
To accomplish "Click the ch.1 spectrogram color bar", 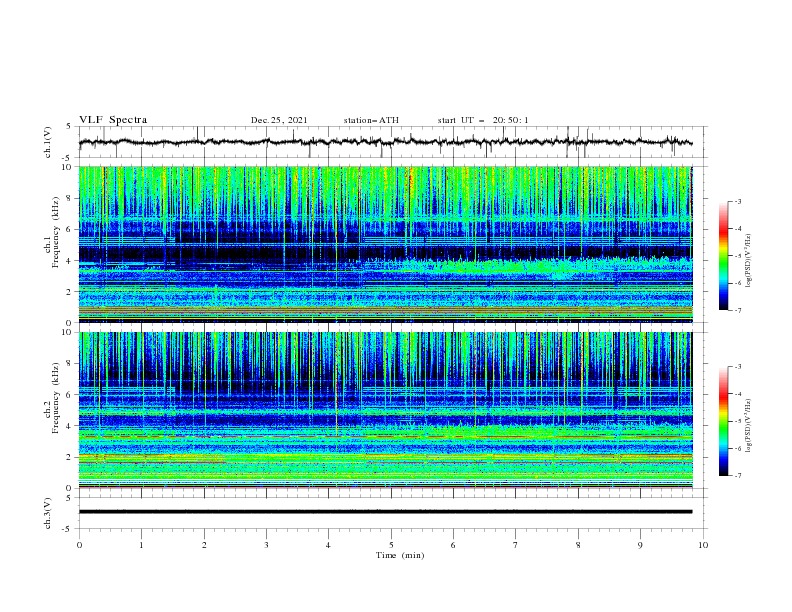I will pyautogui.click(x=724, y=256).
